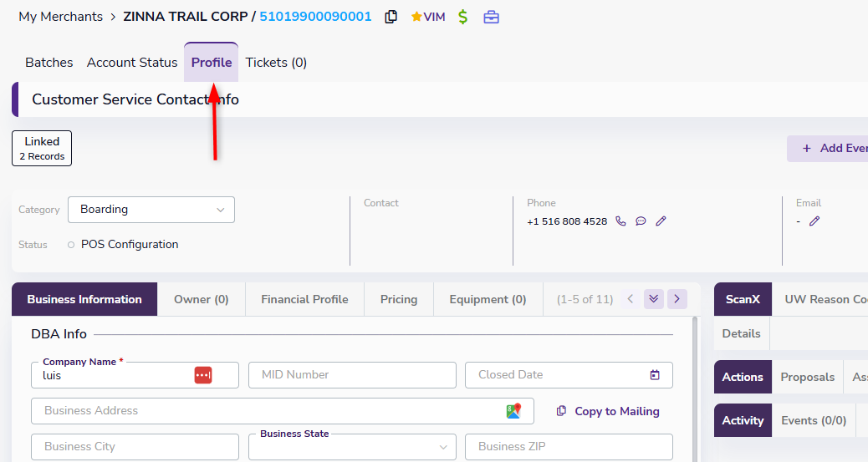Switch to the Account Status tab
The image size is (868, 462).
pyautogui.click(x=132, y=63)
